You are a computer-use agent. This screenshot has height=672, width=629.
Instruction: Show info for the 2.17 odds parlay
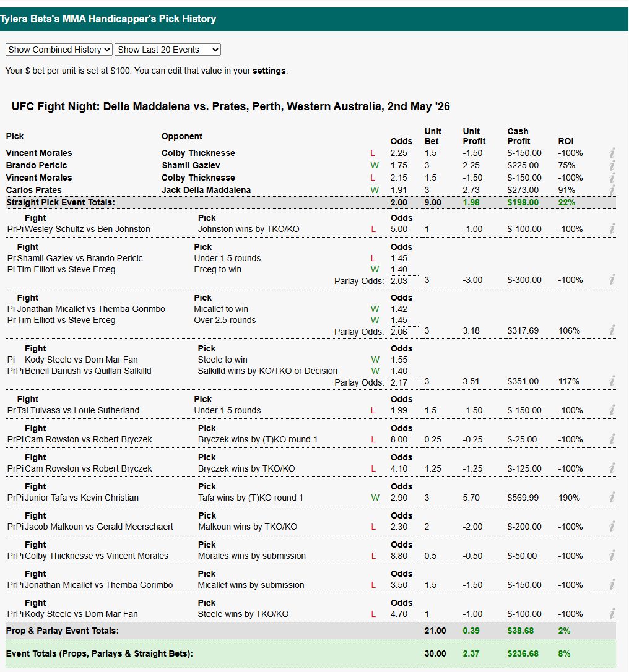point(612,381)
